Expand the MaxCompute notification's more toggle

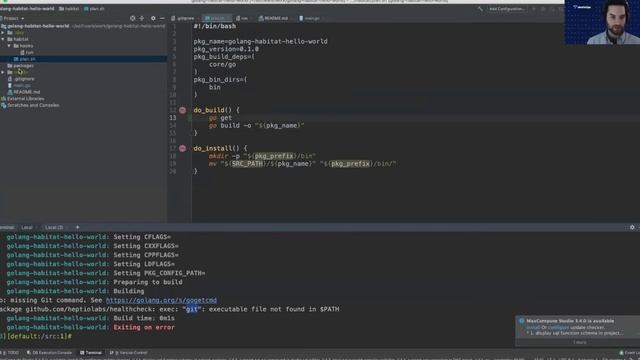580,342
